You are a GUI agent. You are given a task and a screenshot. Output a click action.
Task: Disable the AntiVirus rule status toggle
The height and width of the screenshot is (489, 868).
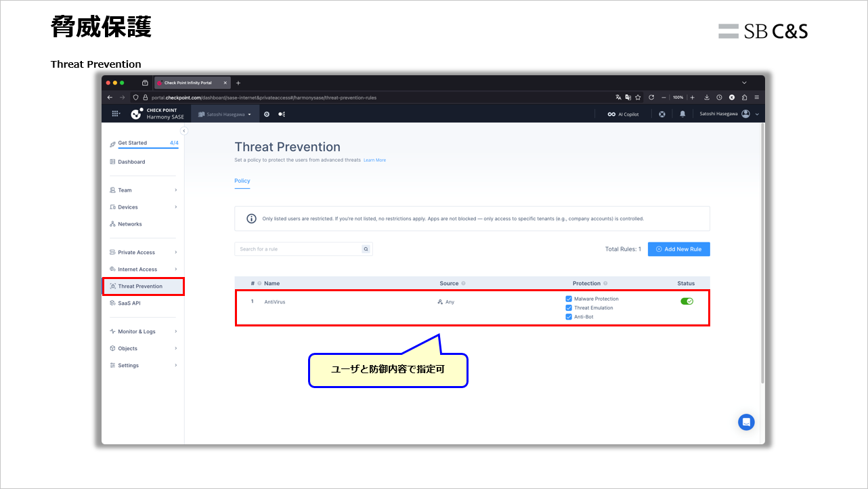tap(687, 301)
